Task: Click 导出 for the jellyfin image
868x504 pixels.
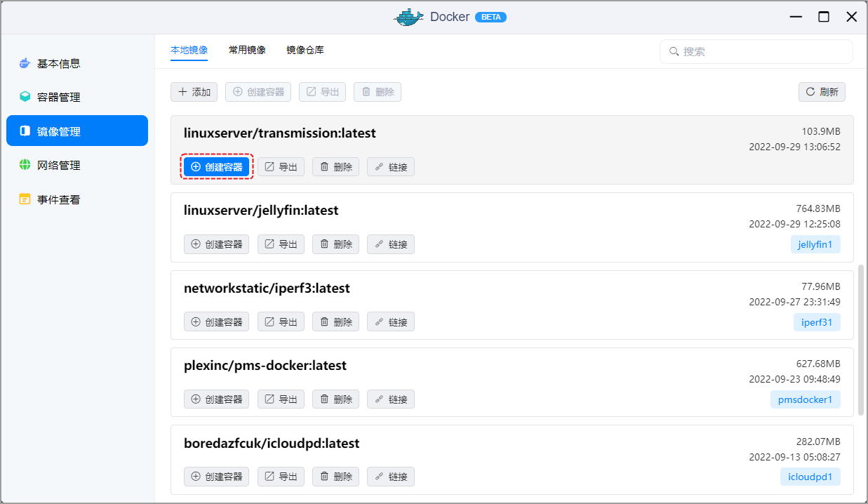Action: (x=281, y=244)
